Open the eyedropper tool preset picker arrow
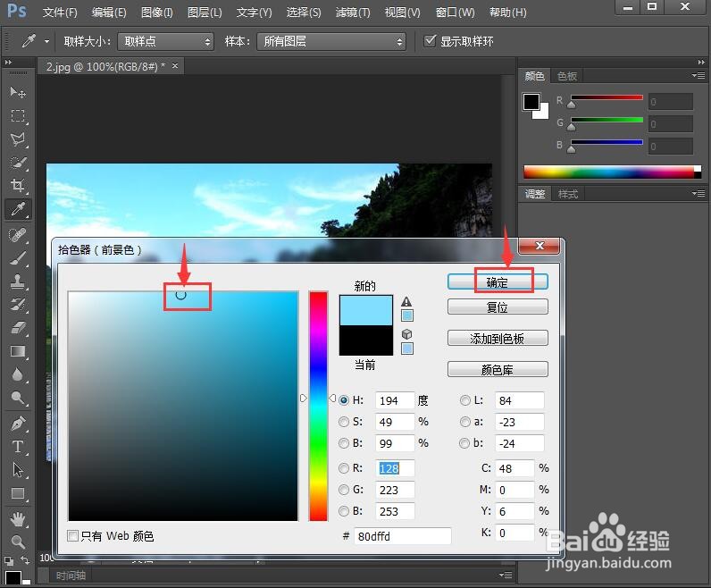 [x=46, y=41]
